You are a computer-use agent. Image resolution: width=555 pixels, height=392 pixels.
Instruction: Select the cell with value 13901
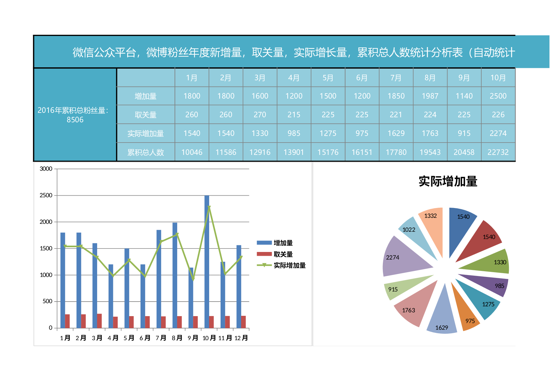click(x=294, y=152)
